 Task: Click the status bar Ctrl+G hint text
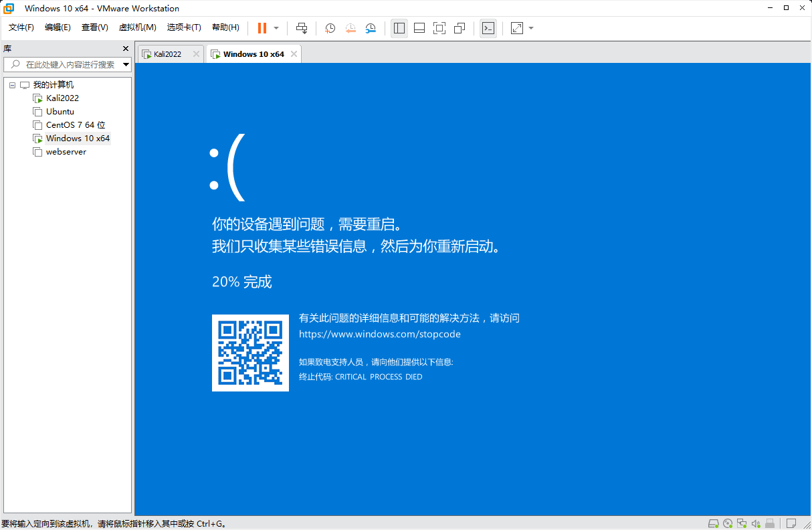(x=114, y=523)
